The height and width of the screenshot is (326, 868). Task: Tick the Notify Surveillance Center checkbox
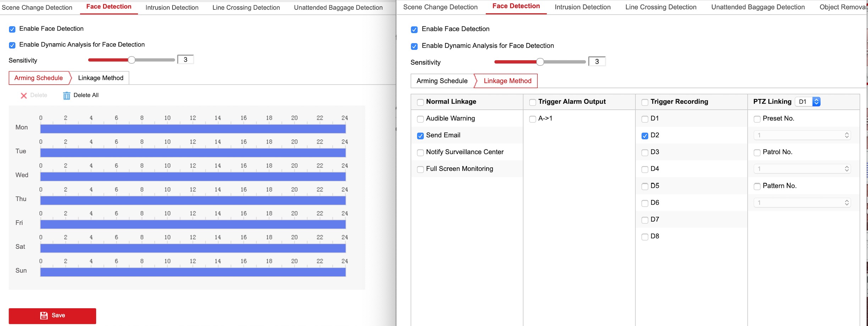[420, 153]
